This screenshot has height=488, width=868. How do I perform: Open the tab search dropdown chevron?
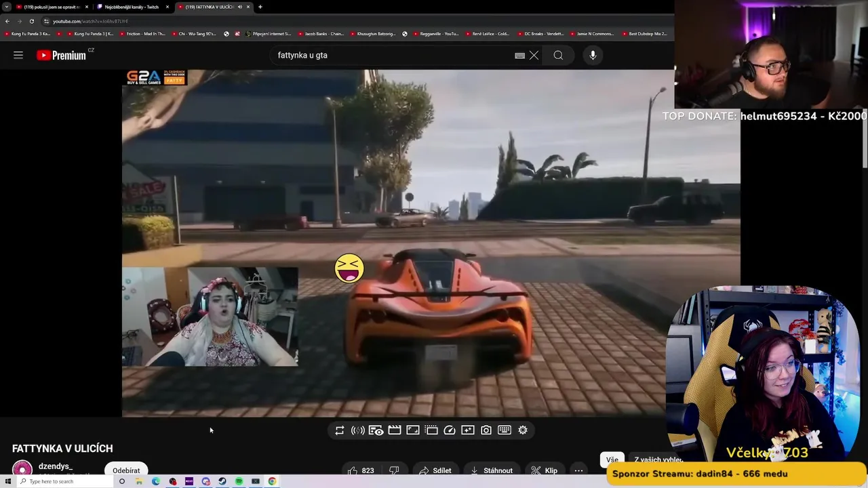(7, 7)
